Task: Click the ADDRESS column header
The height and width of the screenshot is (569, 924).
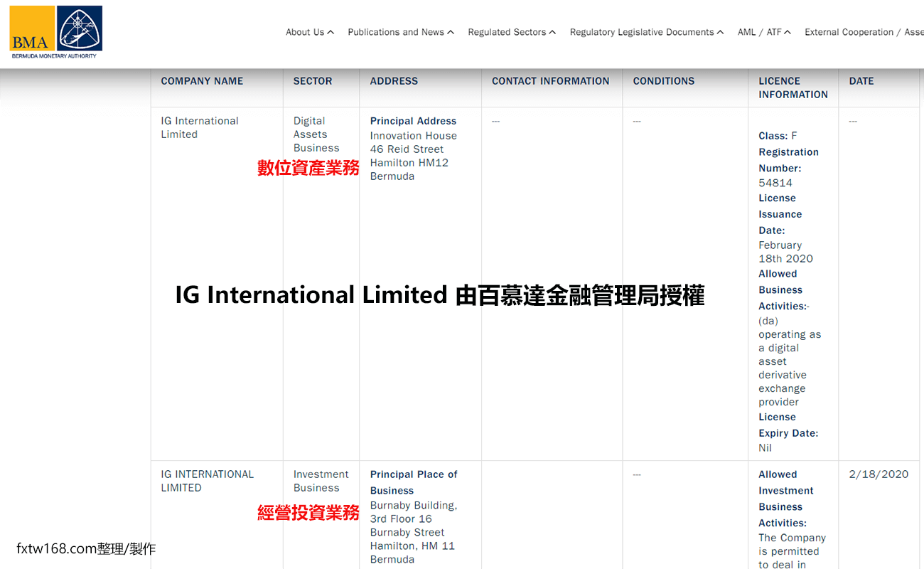Action: [394, 80]
